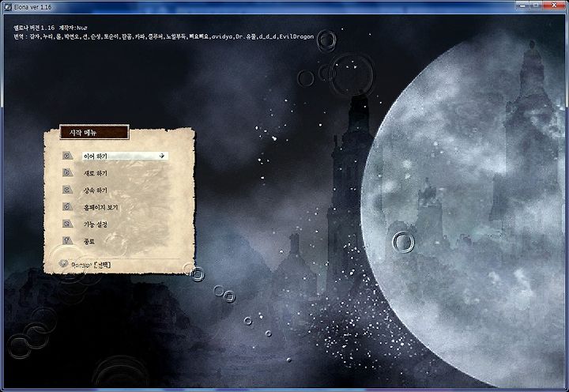
Task: Click 종료 to quit the game
Action: click(x=89, y=241)
